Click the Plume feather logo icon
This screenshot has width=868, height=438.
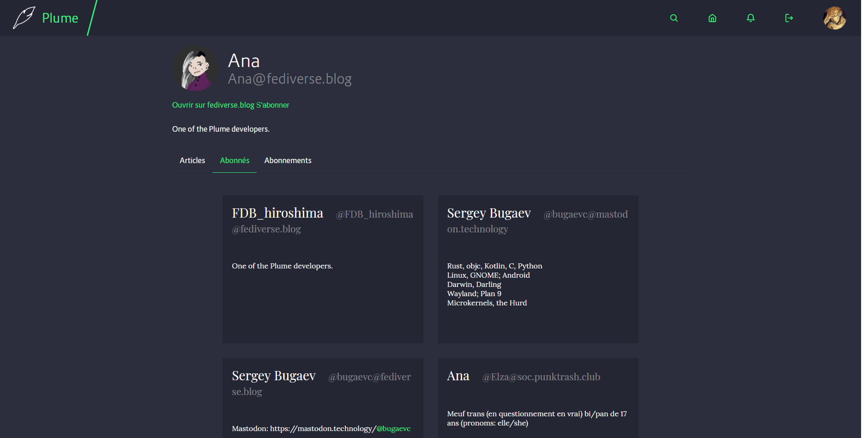click(24, 18)
